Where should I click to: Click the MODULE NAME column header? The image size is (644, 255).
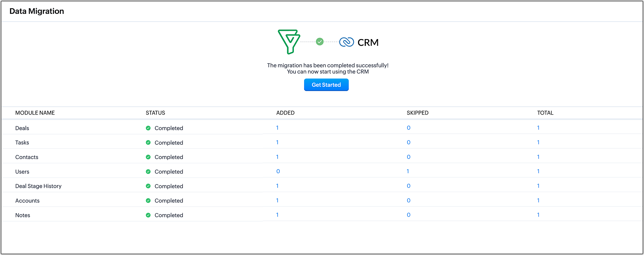click(x=35, y=113)
